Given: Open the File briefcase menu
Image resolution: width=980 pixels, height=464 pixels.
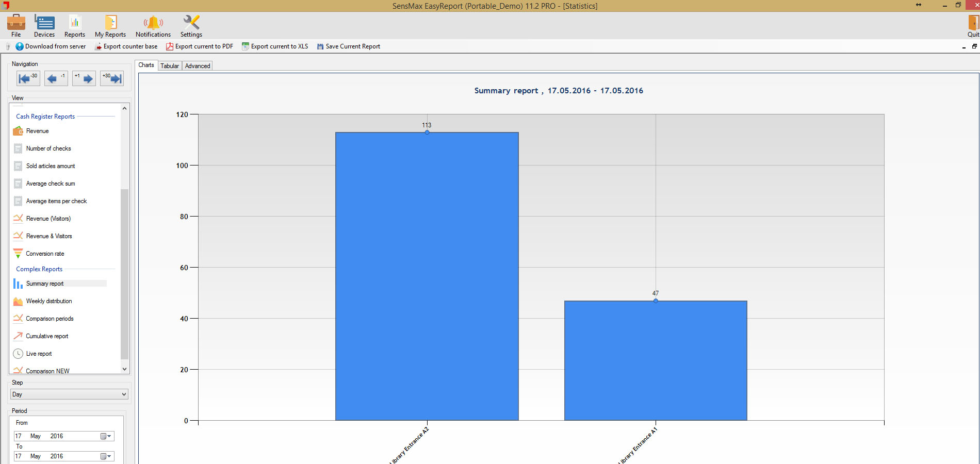Looking at the screenshot, I should click(16, 26).
